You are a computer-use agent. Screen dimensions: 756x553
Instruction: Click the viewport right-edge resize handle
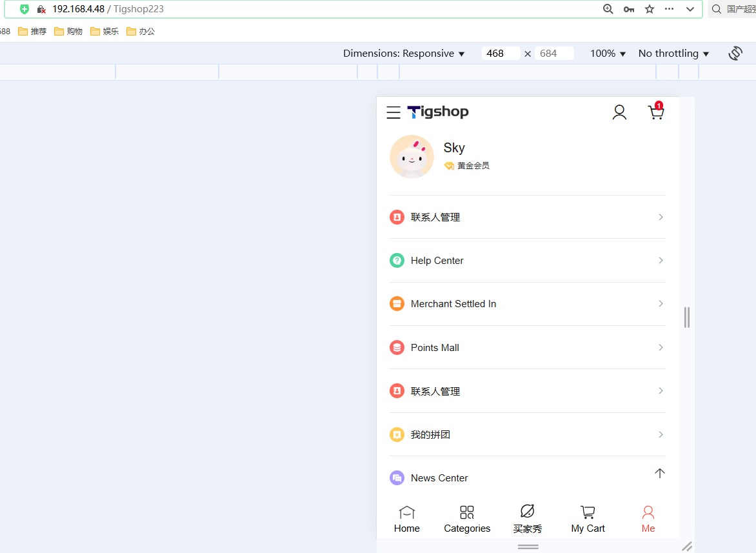click(687, 317)
